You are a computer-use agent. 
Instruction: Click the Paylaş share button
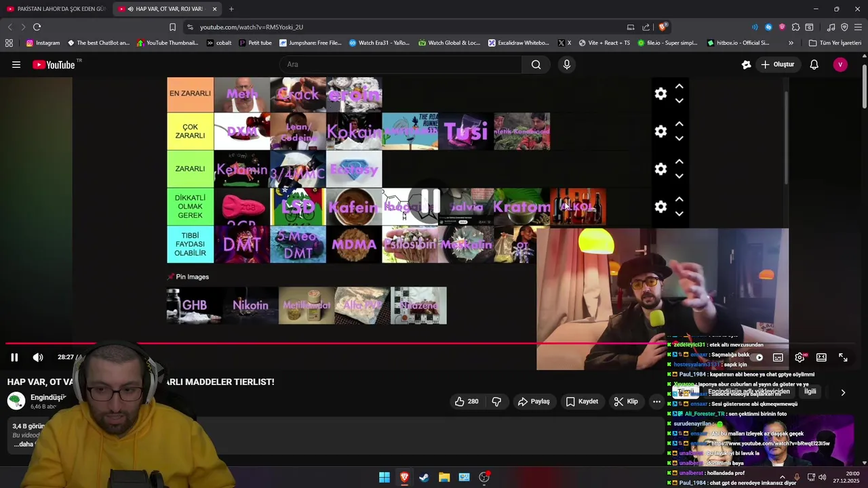coord(534,401)
